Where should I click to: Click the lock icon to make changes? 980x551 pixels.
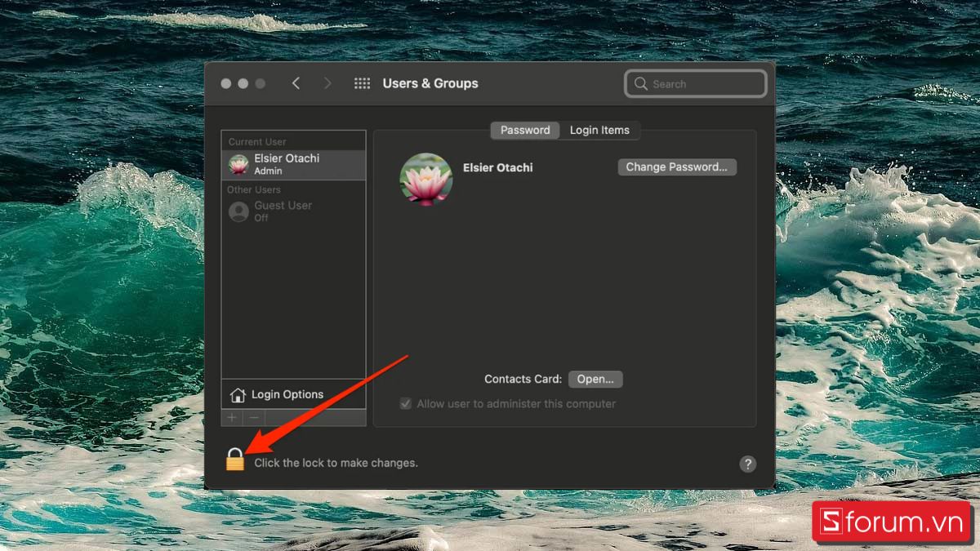235,460
